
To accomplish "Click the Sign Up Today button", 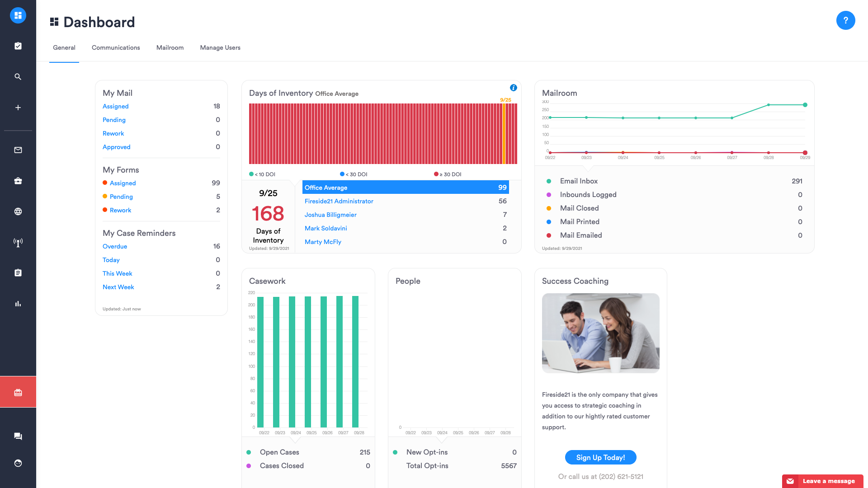I will click(x=600, y=457).
